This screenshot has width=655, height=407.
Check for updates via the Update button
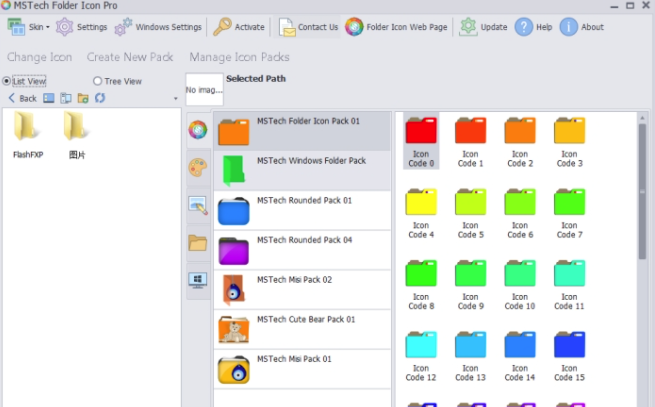pyautogui.click(x=483, y=27)
